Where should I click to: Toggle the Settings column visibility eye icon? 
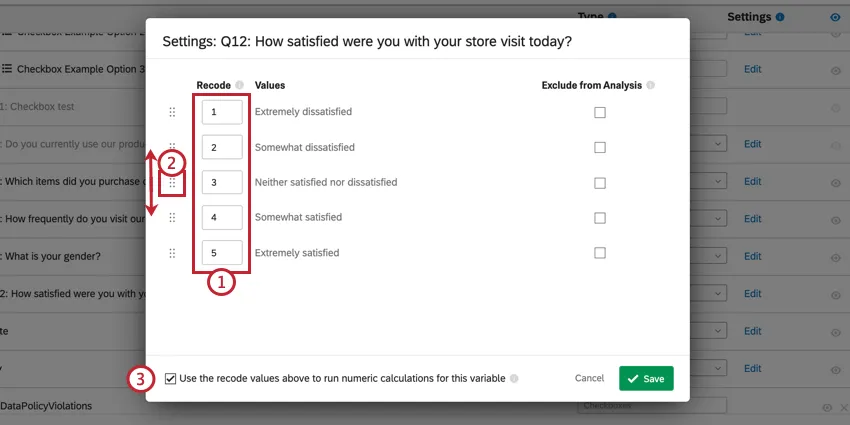835,17
